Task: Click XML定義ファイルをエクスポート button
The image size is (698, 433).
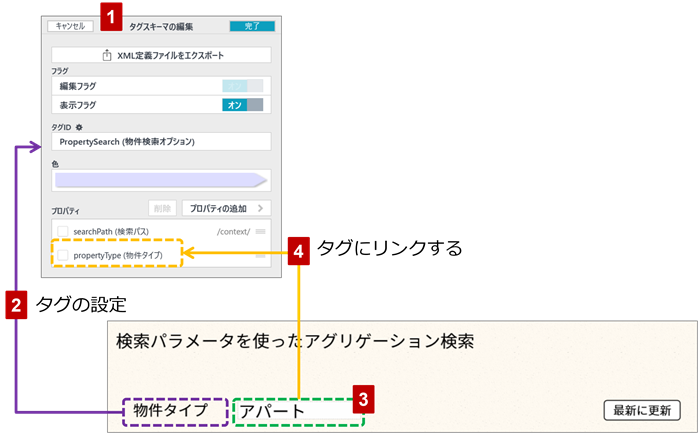Action: pyautogui.click(x=161, y=55)
